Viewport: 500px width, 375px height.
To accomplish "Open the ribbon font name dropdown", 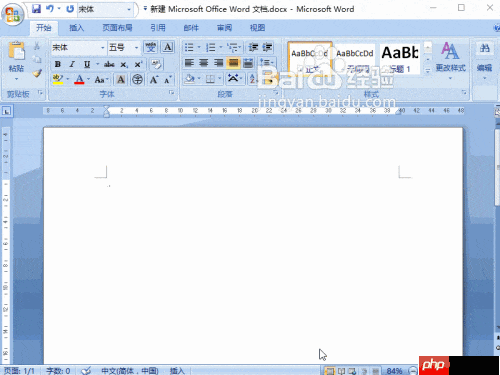I will coord(103,48).
